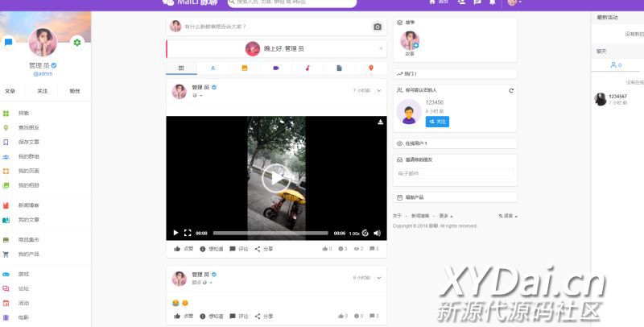Select the all posts grid tab
This screenshot has height=327, width=644.
pos(181,68)
